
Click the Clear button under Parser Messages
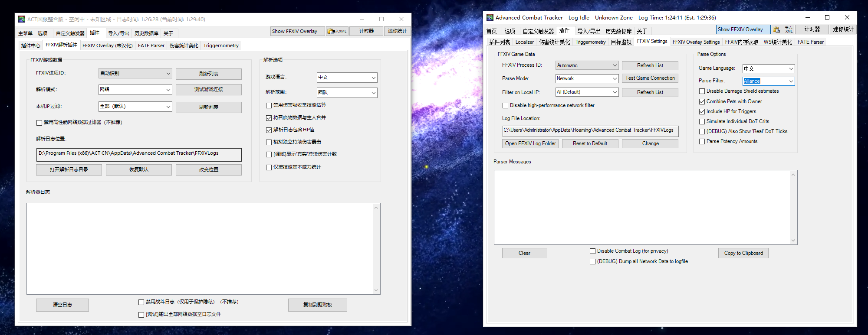coord(524,253)
